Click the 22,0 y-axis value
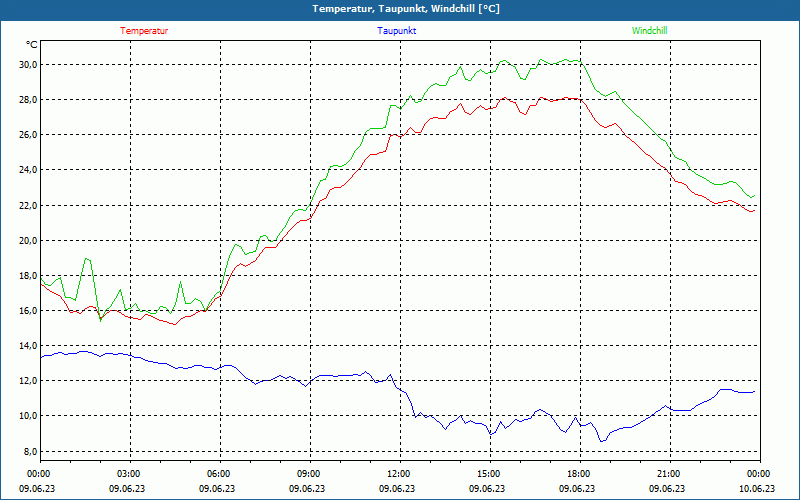 click(x=29, y=205)
